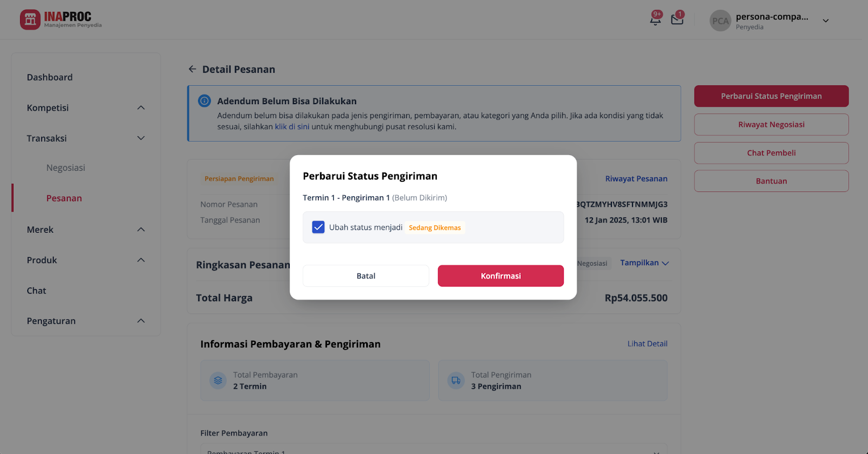Click the Konfirmasi button
Screen dimensions: 868x454
tap(501, 276)
